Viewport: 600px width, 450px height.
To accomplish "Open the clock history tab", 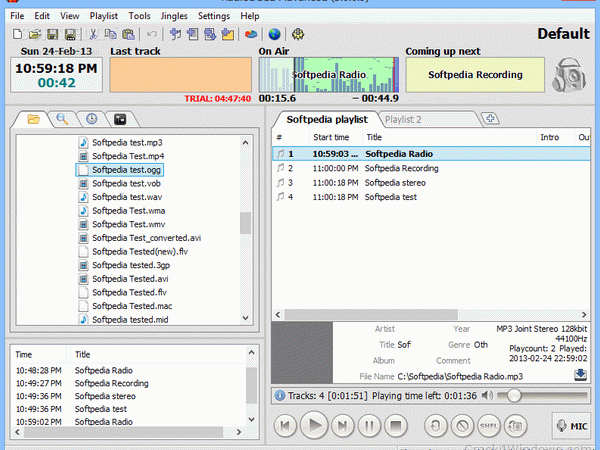I will click(91, 119).
